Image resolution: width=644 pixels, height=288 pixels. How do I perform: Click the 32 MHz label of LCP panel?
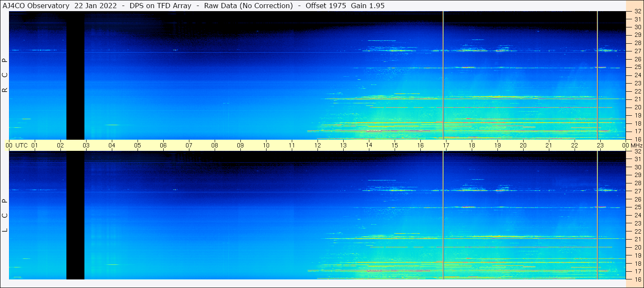coord(638,151)
